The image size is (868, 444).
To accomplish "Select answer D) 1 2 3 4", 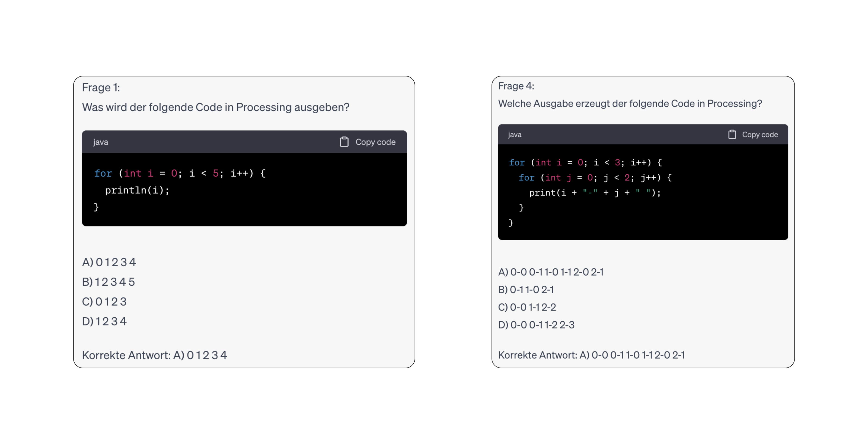I will click(104, 321).
